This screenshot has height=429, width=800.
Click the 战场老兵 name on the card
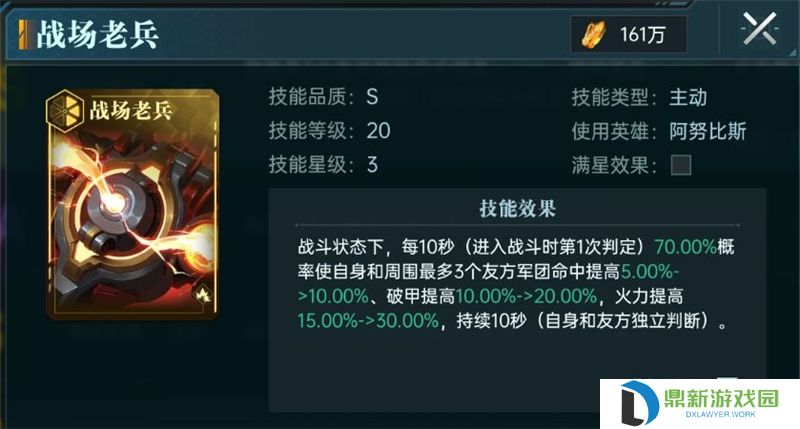pos(131,110)
